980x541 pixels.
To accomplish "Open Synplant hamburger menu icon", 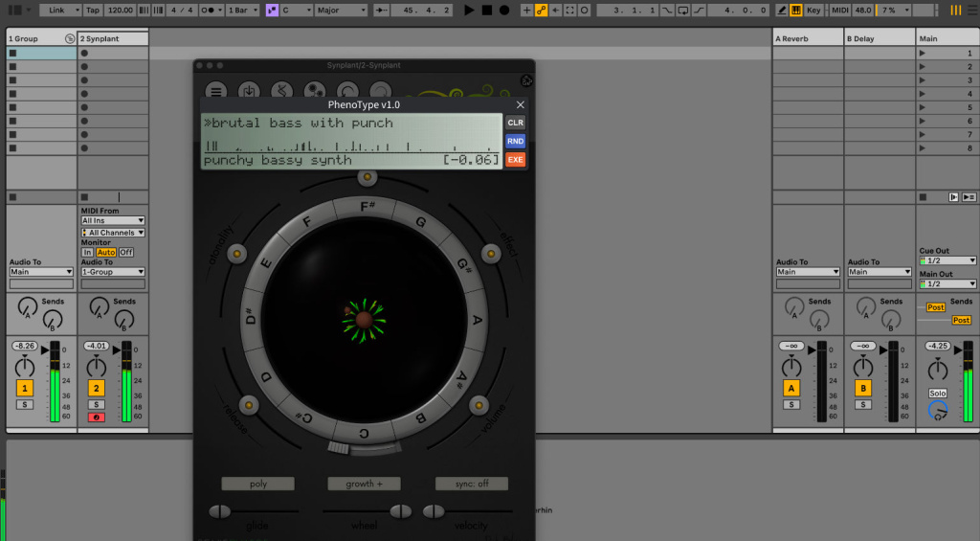I will pos(215,91).
